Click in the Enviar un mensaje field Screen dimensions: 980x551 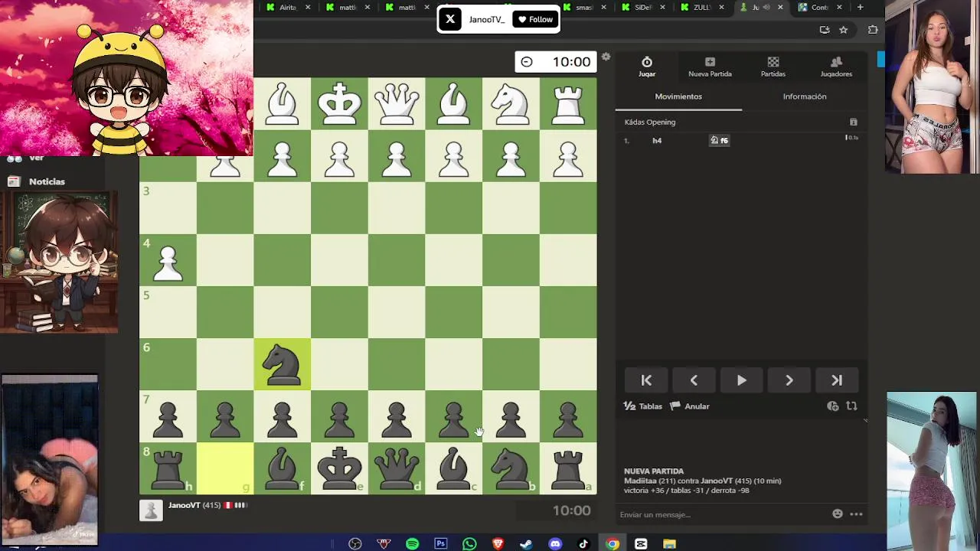click(x=724, y=514)
